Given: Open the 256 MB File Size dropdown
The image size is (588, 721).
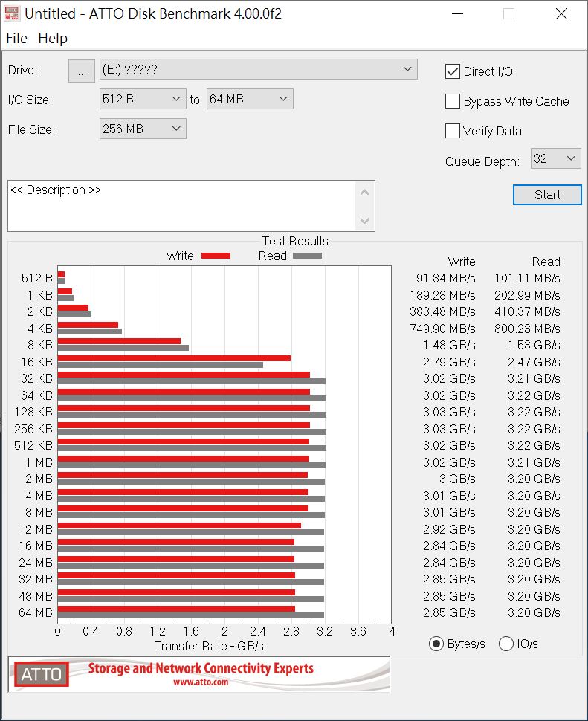Looking at the screenshot, I should click(143, 129).
